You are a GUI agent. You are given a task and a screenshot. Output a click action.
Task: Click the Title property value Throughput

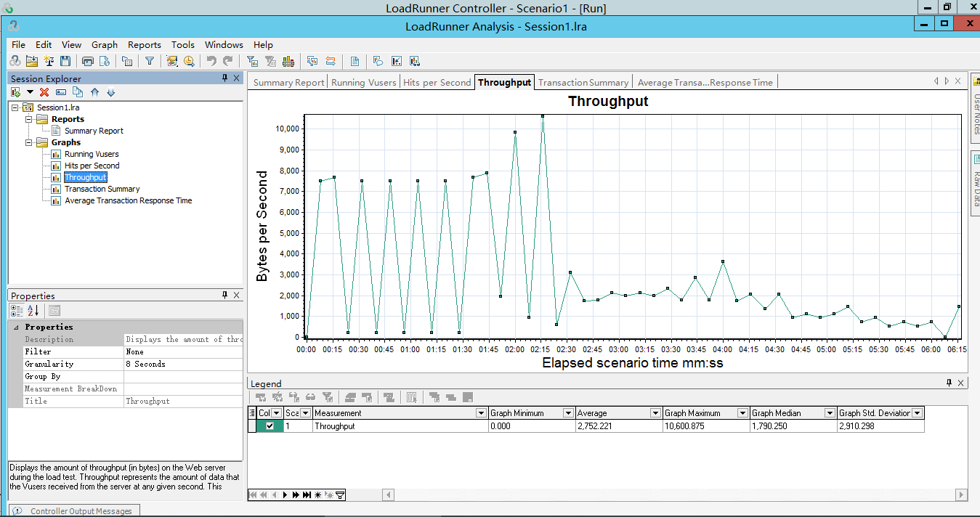tap(183, 401)
